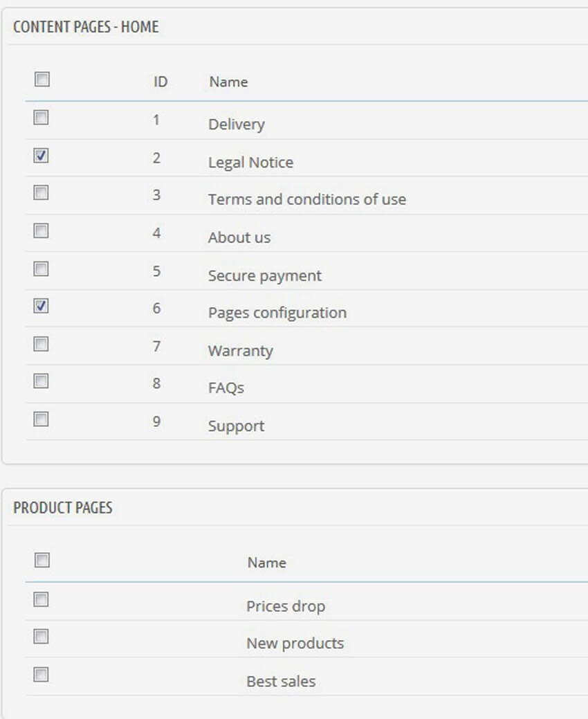Enable Terms and conditions of use checkbox
Screen dimensions: 588x719
click(x=42, y=193)
